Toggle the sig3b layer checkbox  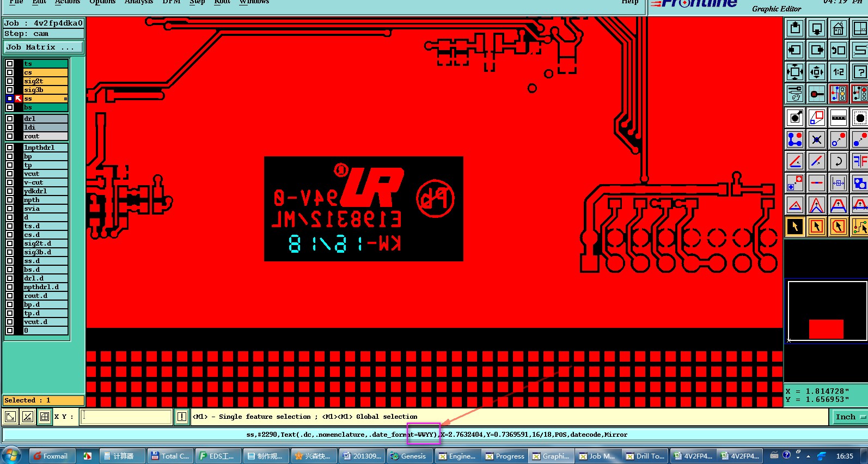(10, 90)
